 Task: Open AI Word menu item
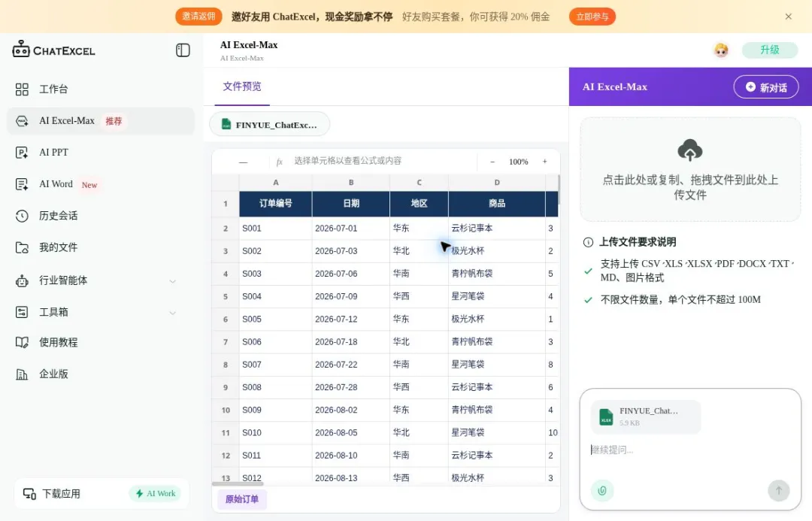(x=101, y=184)
